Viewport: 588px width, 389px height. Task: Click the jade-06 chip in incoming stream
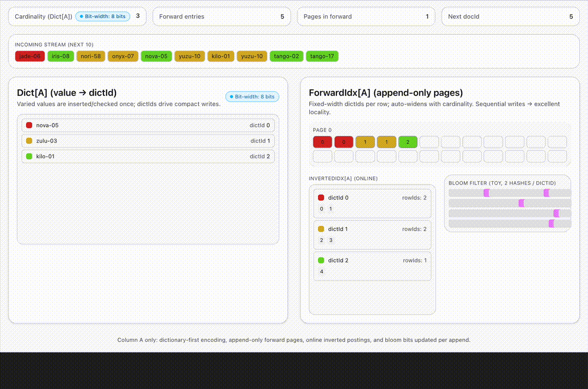[x=30, y=56]
